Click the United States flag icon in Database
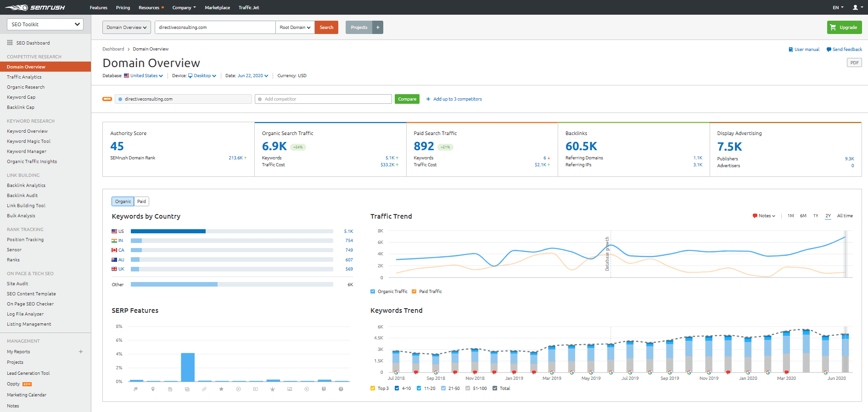 click(x=127, y=76)
